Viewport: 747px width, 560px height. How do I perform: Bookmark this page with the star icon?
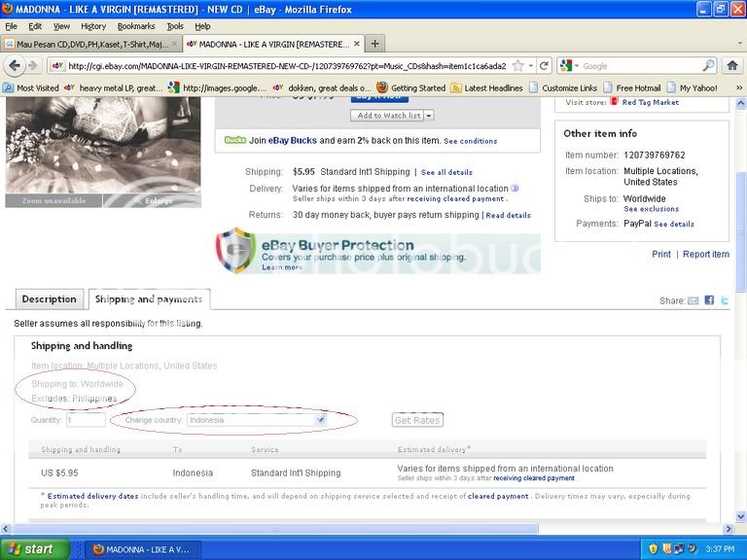click(x=517, y=66)
